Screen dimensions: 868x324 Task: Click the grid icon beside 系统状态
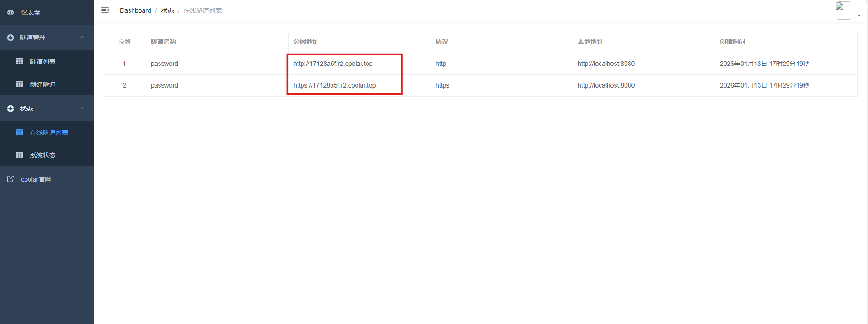pos(20,155)
